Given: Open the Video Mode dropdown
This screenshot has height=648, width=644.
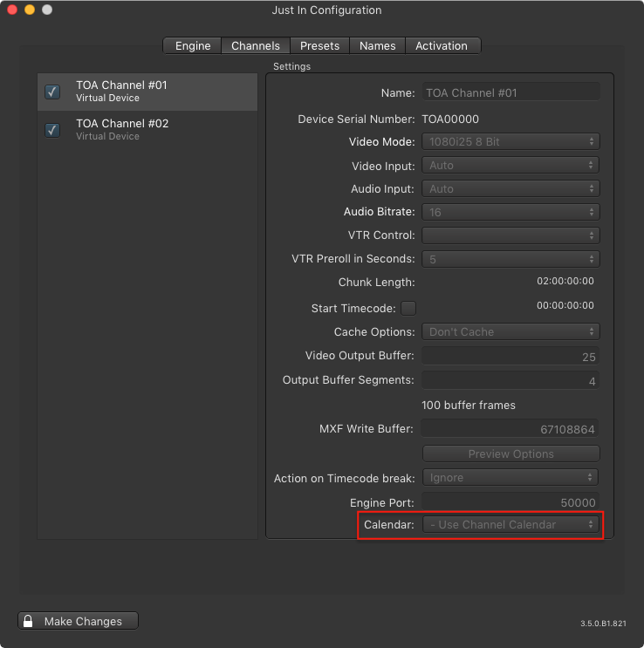Looking at the screenshot, I should 510,142.
